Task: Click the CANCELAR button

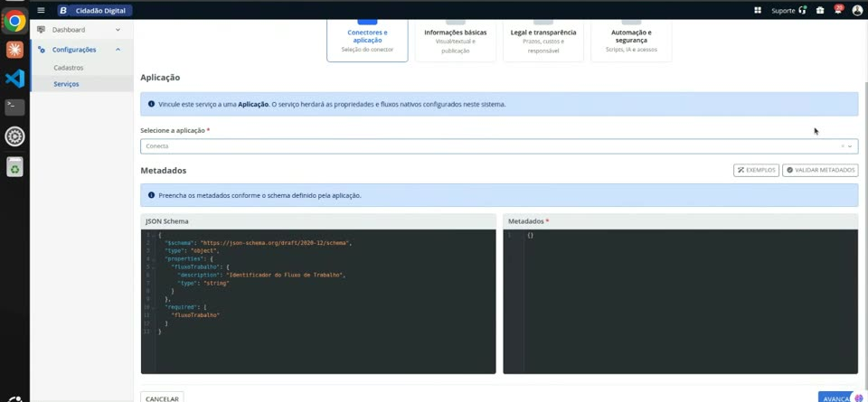Action: 162,398
